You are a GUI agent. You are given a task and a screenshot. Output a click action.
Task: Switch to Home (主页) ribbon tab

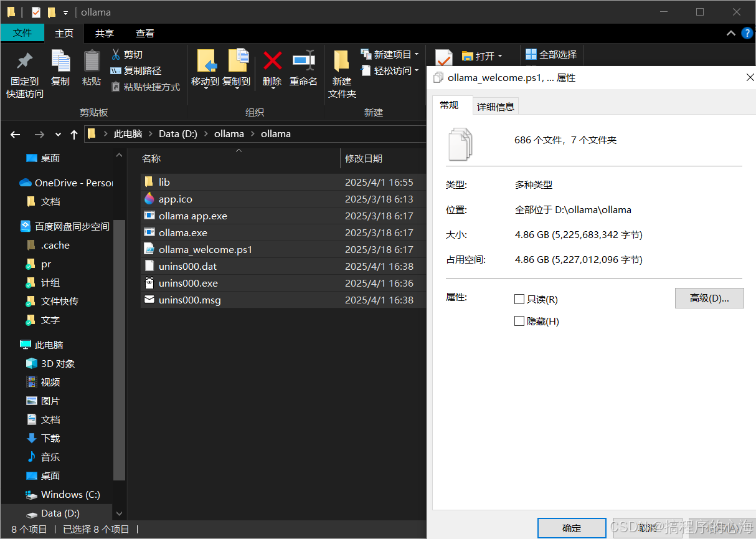(64, 33)
